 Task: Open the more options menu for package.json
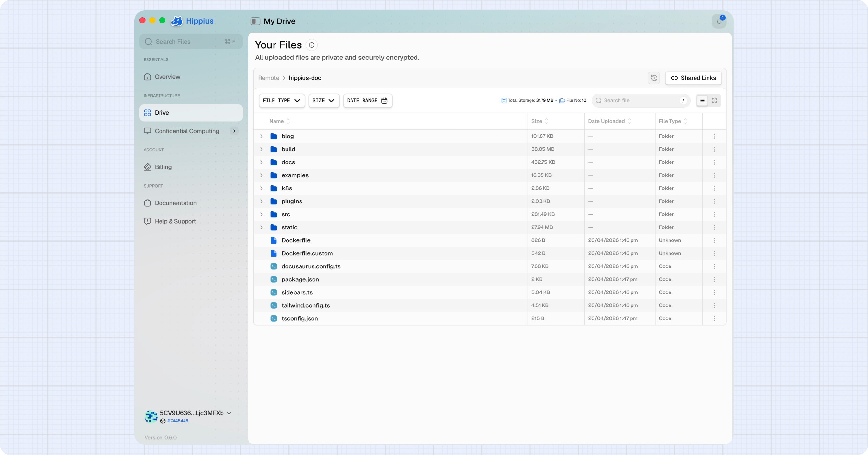[x=714, y=279]
